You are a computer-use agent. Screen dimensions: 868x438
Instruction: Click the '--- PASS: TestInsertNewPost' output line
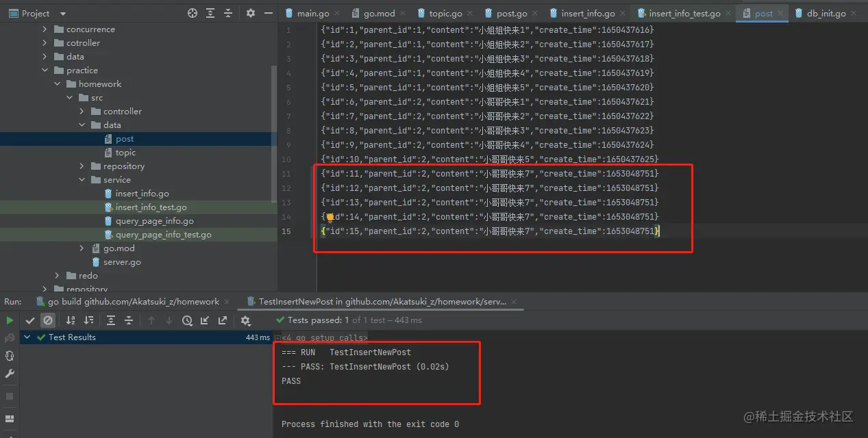click(365, 367)
